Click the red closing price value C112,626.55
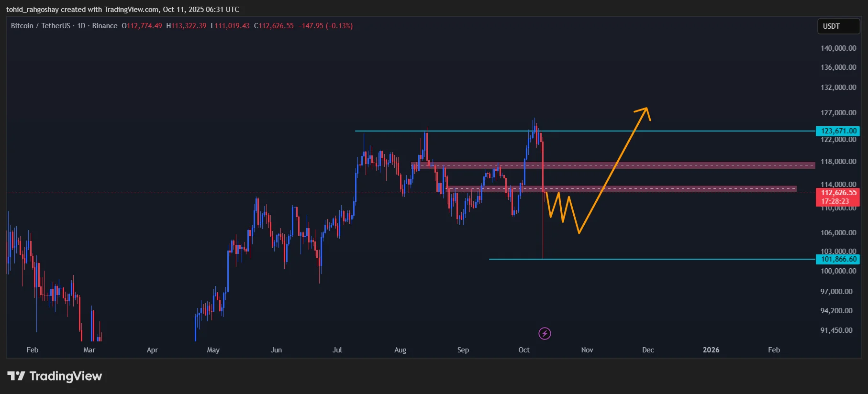This screenshot has height=394, width=868. (x=274, y=26)
